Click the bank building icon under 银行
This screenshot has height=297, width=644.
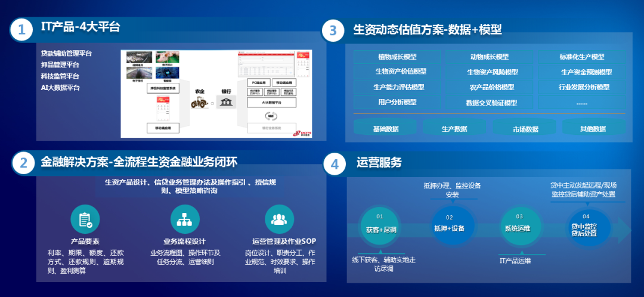point(226,103)
